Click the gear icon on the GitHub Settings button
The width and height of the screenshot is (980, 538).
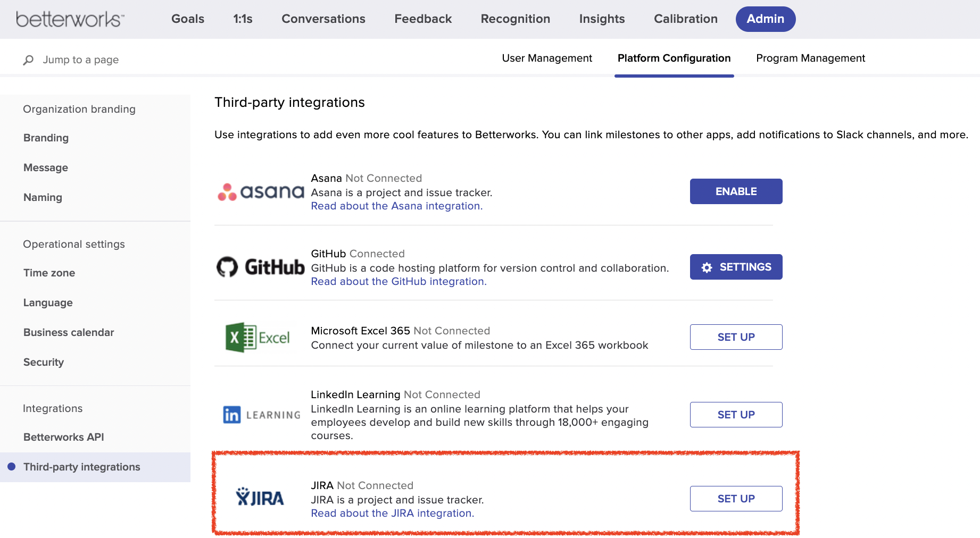[x=707, y=267]
